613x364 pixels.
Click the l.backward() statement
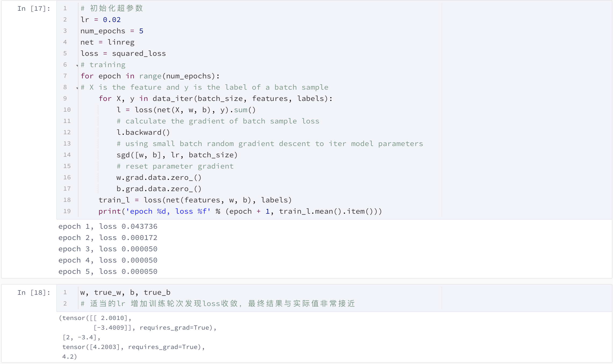143,133
